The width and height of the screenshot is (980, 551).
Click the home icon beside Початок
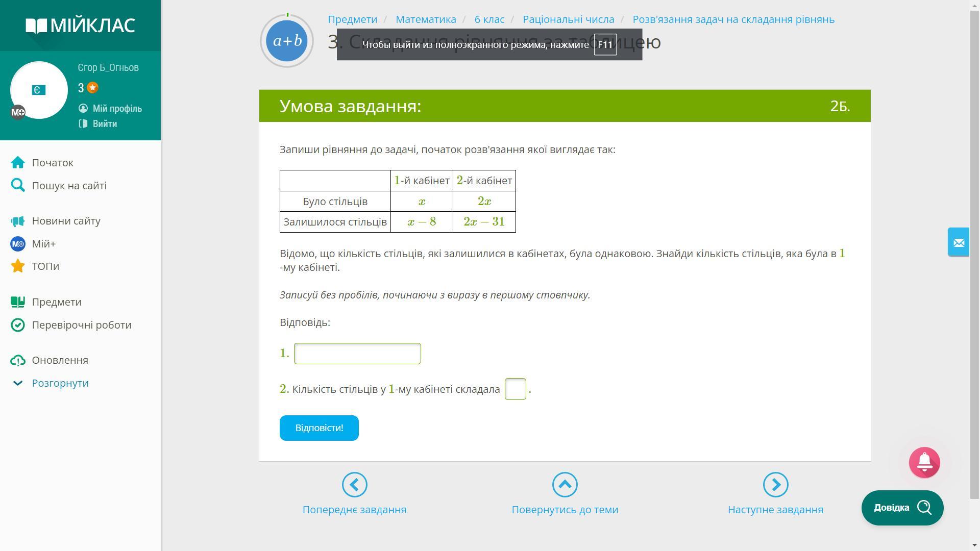[18, 163]
